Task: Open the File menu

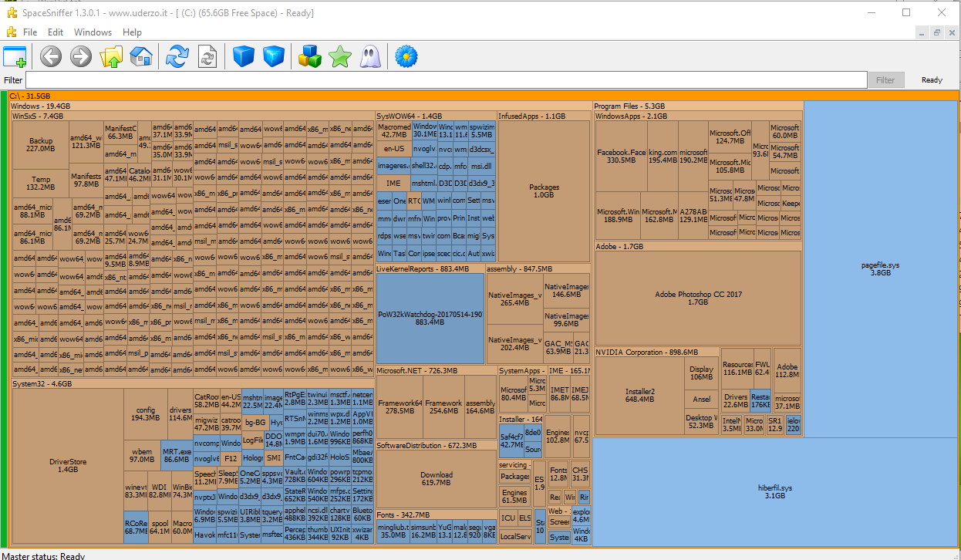Action: (x=30, y=32)
